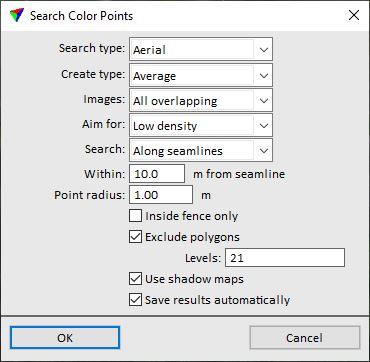Viewport: 370px width, 362px height.
Task: Click the Search Color Points app icon
Action: click(x=17, y=16)
